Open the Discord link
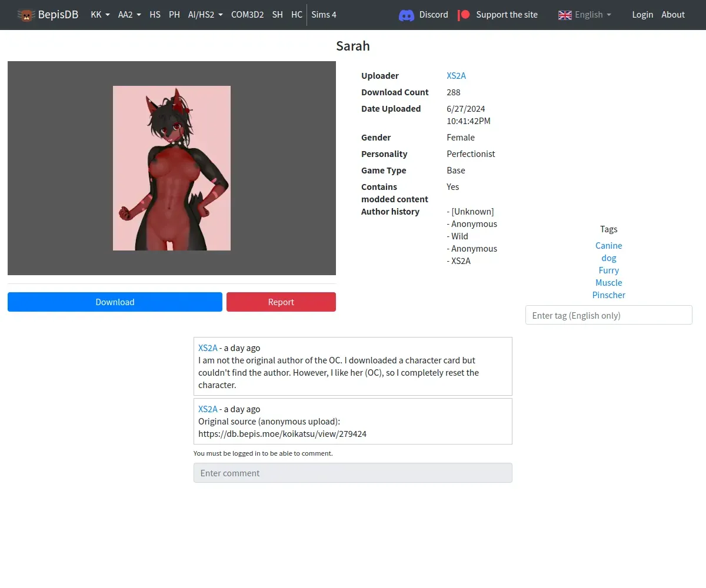This screenshot has width=706, height=588. pos(434,15)
